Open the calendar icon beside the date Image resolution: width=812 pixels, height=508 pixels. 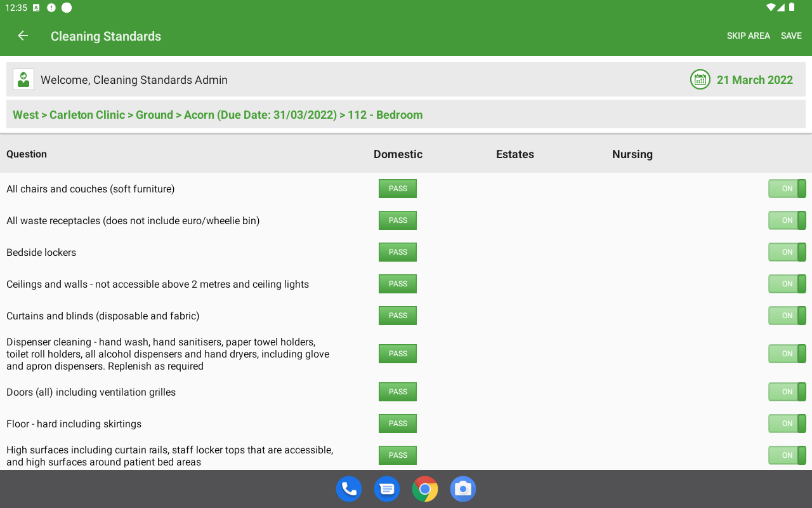coord(700,79)
